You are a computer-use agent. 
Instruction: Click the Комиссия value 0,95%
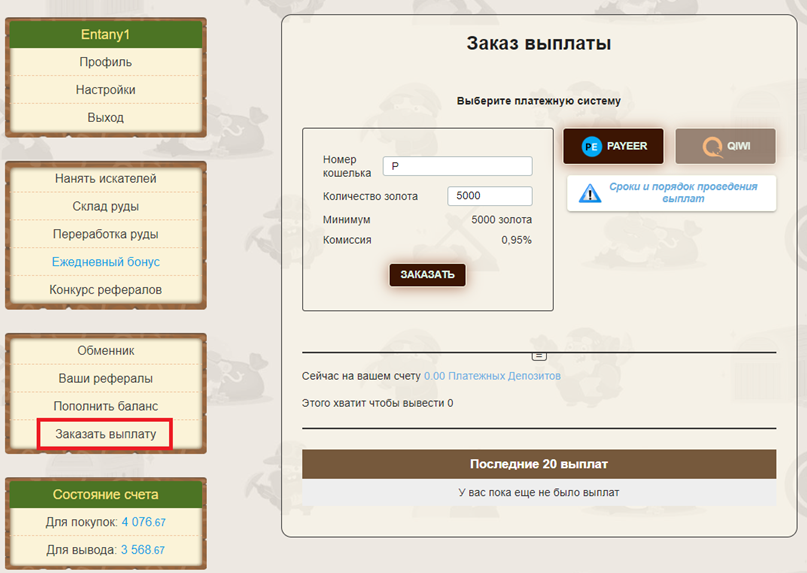click(516, 240)
